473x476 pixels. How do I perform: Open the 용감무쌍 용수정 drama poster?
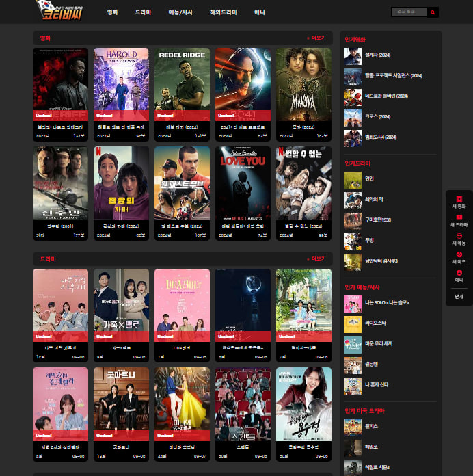click(x=303, y=404)
